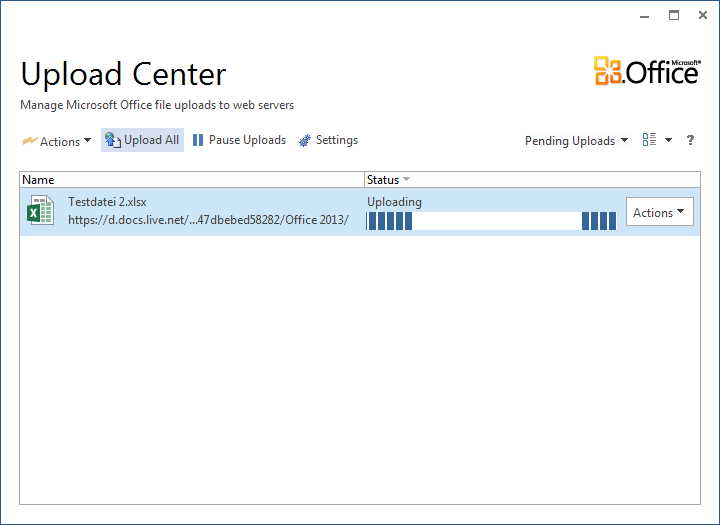Open Upload Center Settings
This screenshot has height=525, width=720.
[328, 140]
